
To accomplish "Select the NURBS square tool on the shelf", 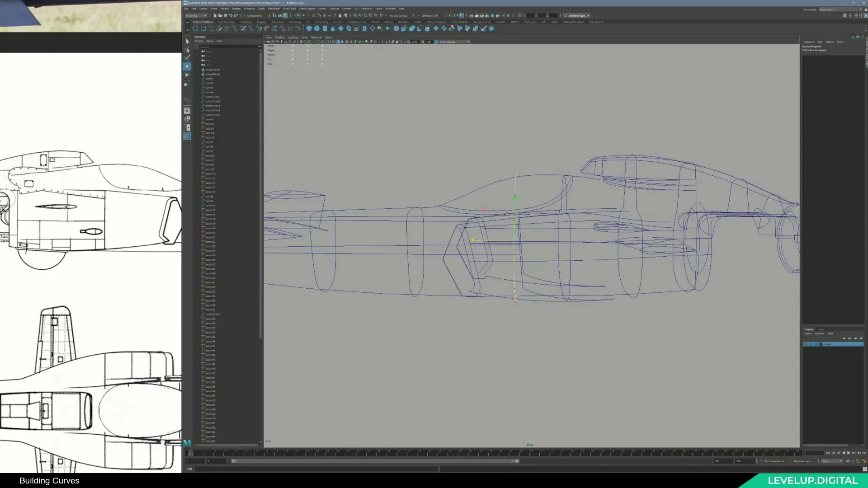I will point(203,28).
